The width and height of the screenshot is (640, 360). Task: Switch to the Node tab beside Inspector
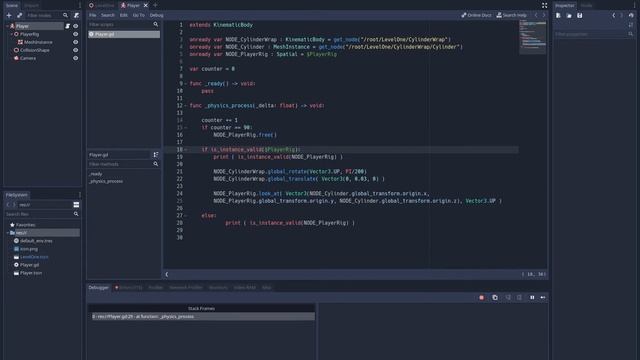pyautogui.click(x=587, y=5)
